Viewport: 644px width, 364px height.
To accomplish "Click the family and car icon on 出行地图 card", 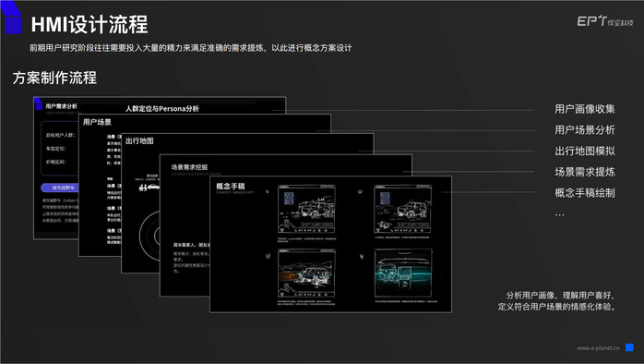I will click(149, 188).
